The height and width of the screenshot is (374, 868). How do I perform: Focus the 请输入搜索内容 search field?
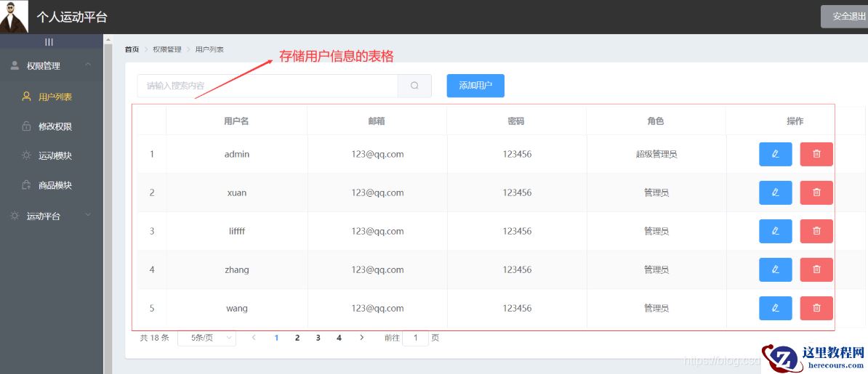pyautogui.click(x=268, y=86)
